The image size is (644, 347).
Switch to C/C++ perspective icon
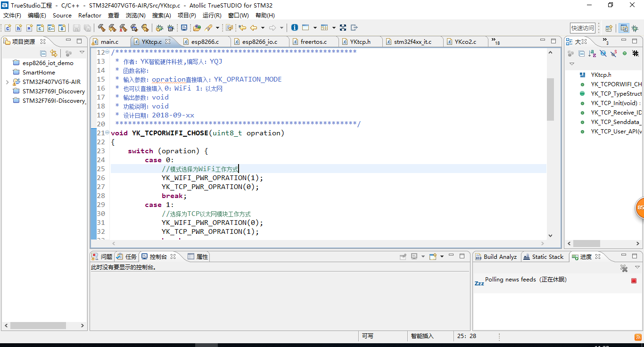[624, 28]
